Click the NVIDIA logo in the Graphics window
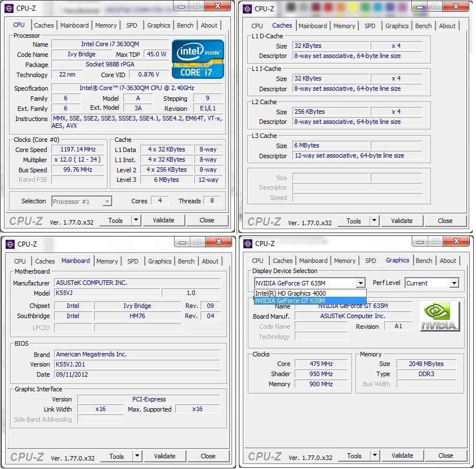The image size is (476, 469). click(439, 316)
